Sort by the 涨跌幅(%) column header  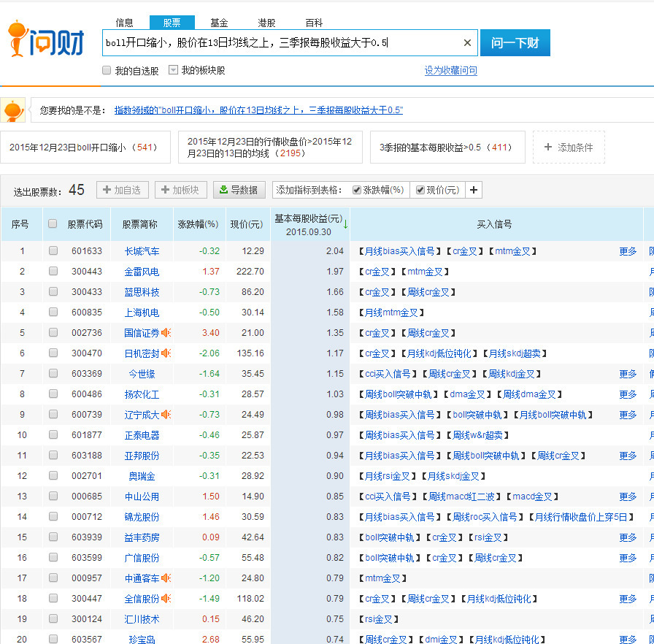tap(198, 224)
